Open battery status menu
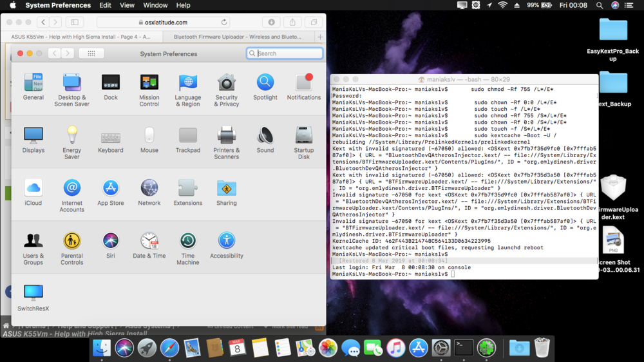Viewport: 644px width, 362px height. pos(540,5)
